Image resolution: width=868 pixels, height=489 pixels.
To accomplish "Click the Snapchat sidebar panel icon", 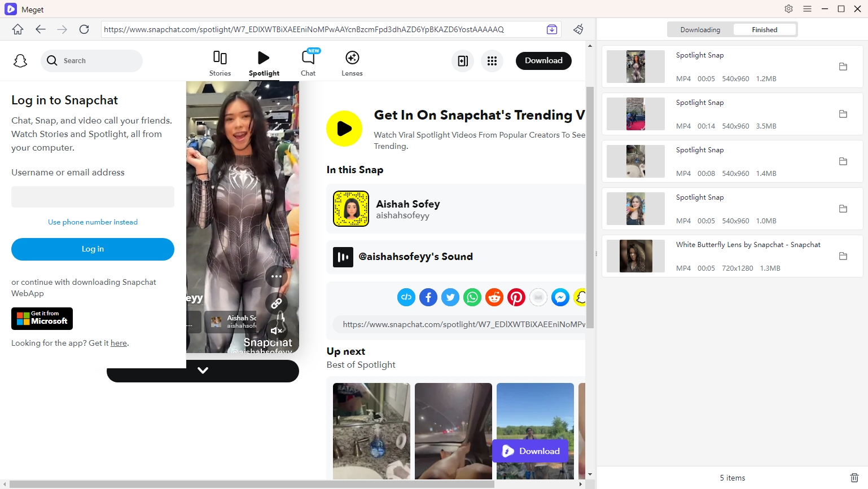I will click(463, 61).
